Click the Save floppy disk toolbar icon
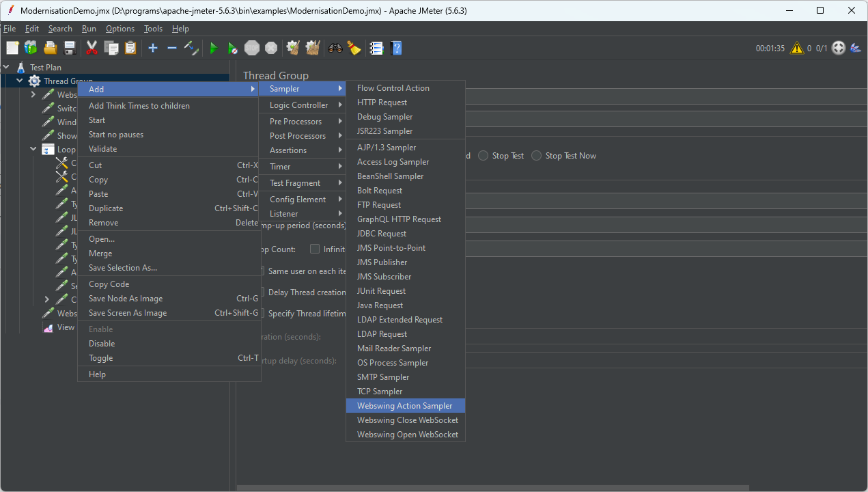This screenshot has height=492, width=868. [70, 48]
